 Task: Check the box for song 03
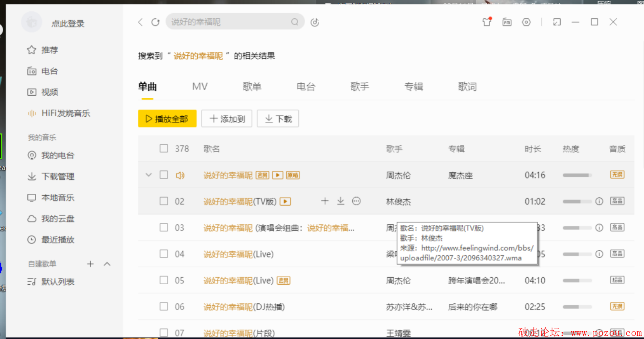coord(164,227)
